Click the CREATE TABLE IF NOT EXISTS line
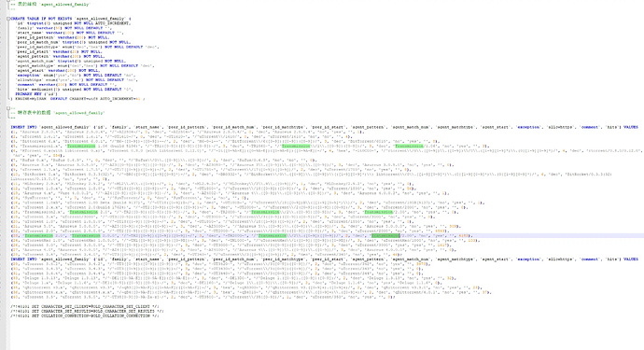This screenshot has width=644, height=350. coord(71,19)
